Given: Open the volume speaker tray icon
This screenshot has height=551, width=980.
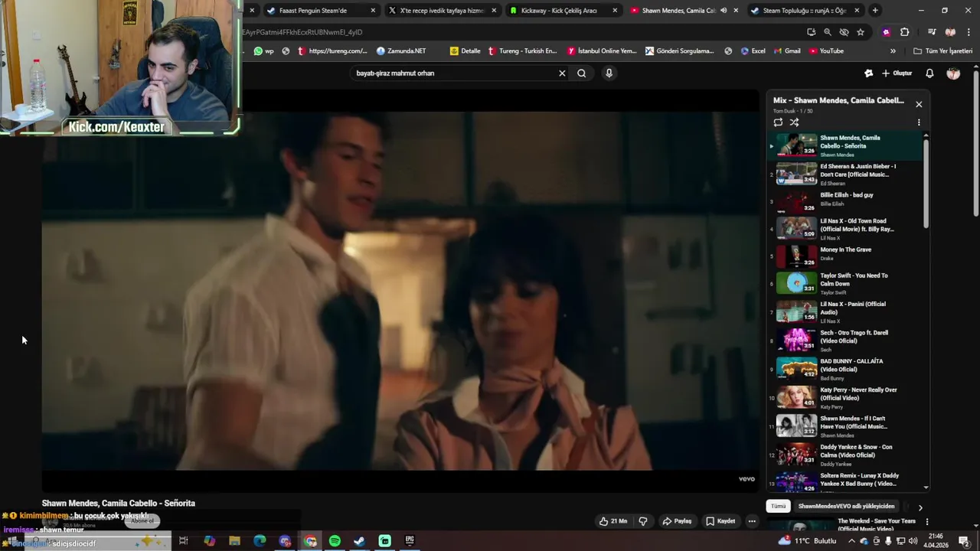Looking at the screenshot, I should (x=913, y=541).
